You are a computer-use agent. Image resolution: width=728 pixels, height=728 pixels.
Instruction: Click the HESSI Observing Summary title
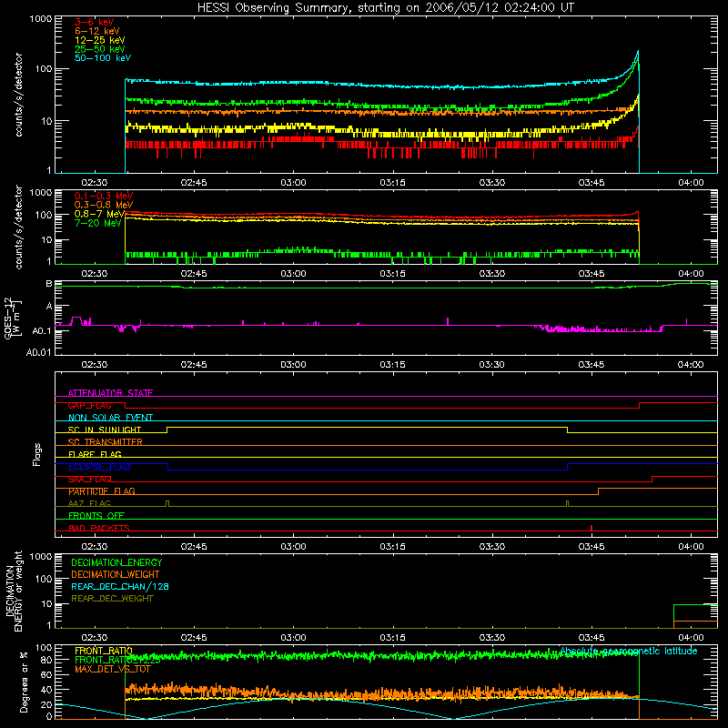385,8
